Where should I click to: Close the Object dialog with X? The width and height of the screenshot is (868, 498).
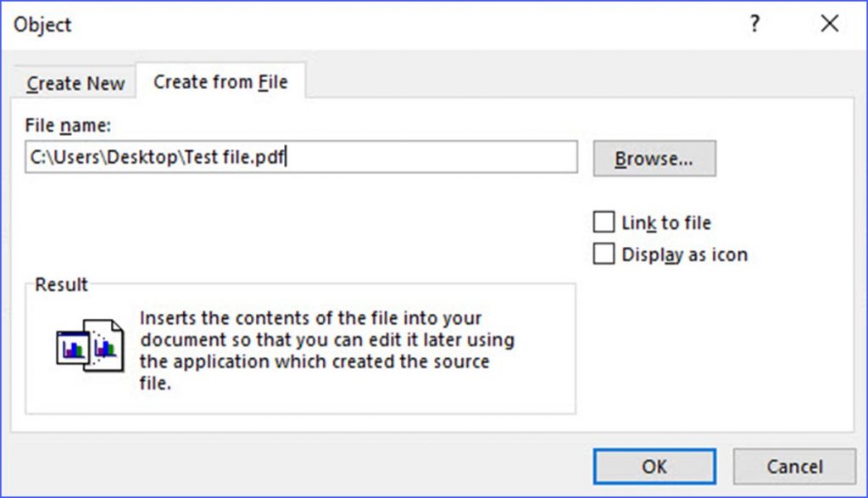829,24
